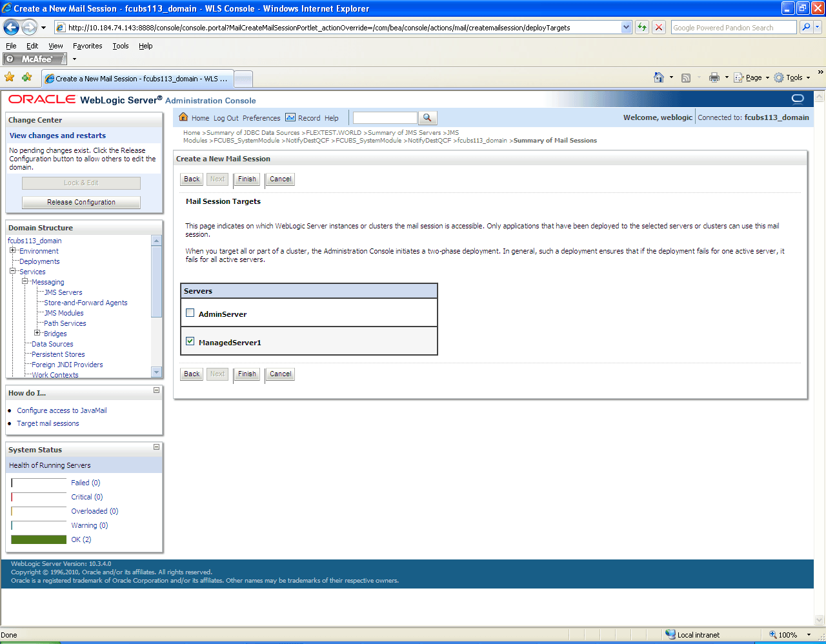This screenshot has width=826, height=644.
Task: Select JMS Modules in domain tree
Action: coord(63,313)
